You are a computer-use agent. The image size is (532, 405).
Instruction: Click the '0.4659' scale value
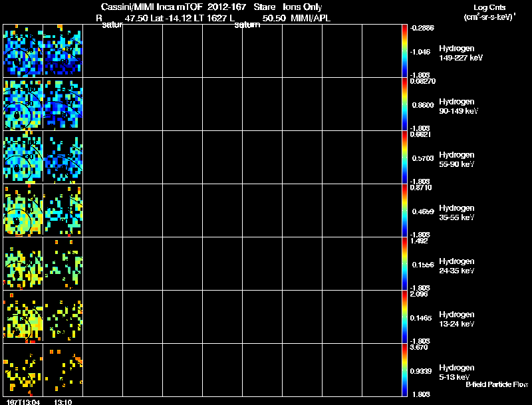coord(423,211)
